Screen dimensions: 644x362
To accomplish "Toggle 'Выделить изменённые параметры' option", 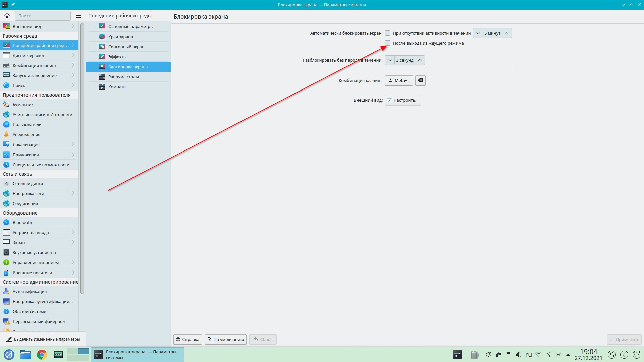I will pyautogui.click(x=43, y=339).
